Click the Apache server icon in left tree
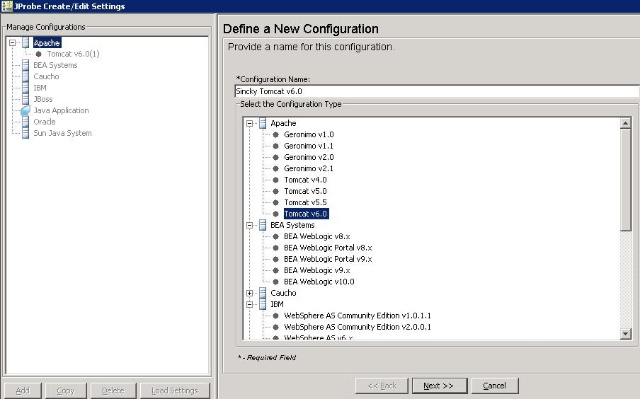The width and height of the screenshot is (640, 399). pyautogui.click(x=25, y=43)
